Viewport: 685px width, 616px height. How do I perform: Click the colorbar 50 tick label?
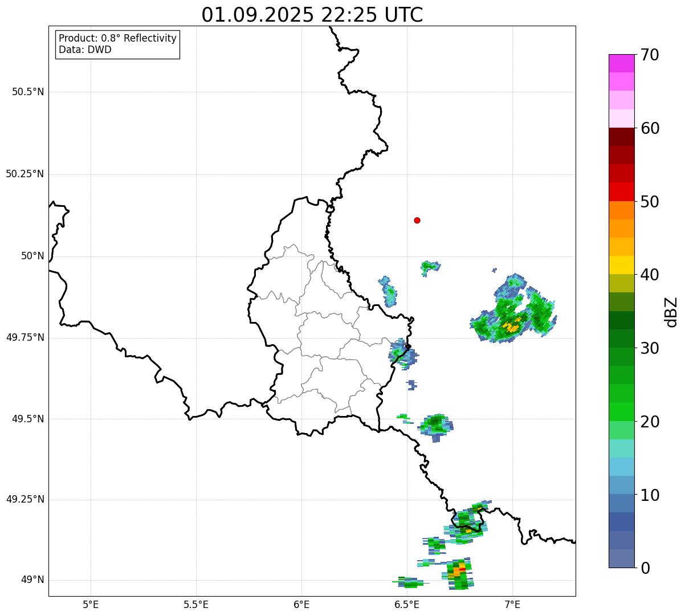coord(650,202)
